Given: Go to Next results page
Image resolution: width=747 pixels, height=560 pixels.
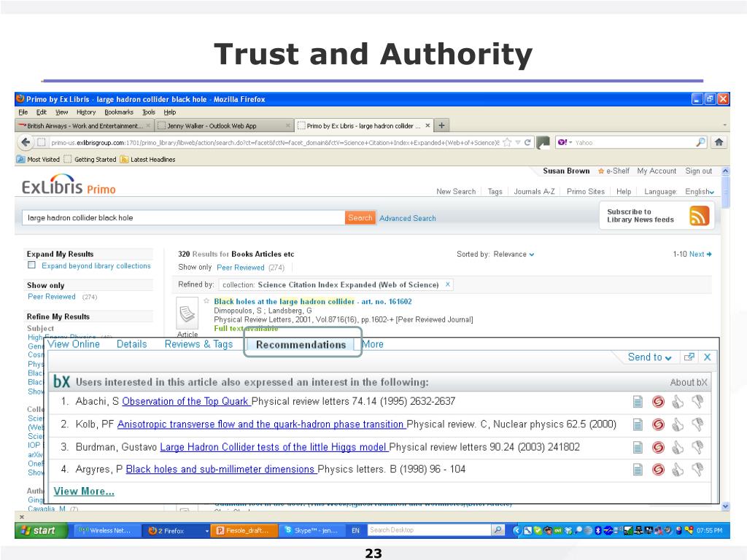Looking at the screenshot, I should pyautogui.click(x=700, y=254).
